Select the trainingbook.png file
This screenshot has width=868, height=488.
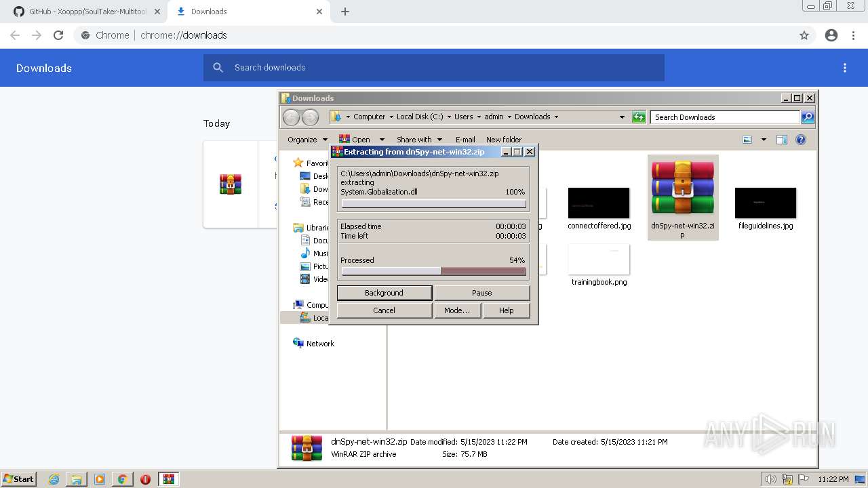point(599,265)
